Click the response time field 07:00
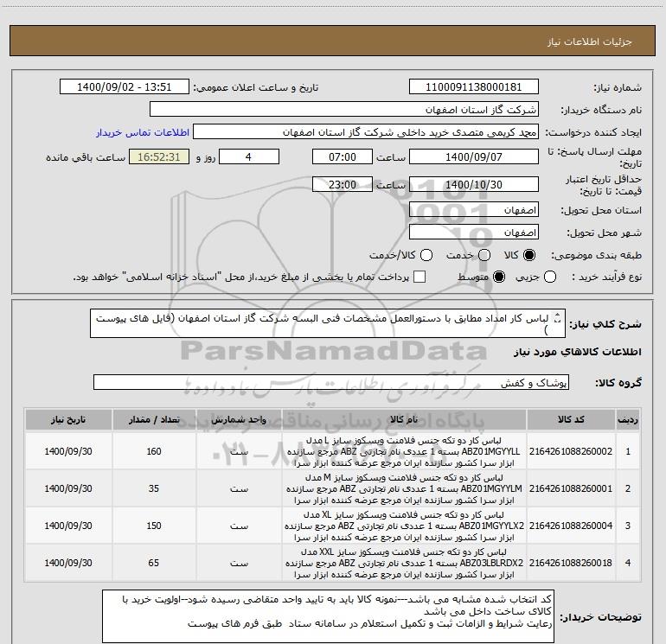The image size is (666, 644). point(343,157)
